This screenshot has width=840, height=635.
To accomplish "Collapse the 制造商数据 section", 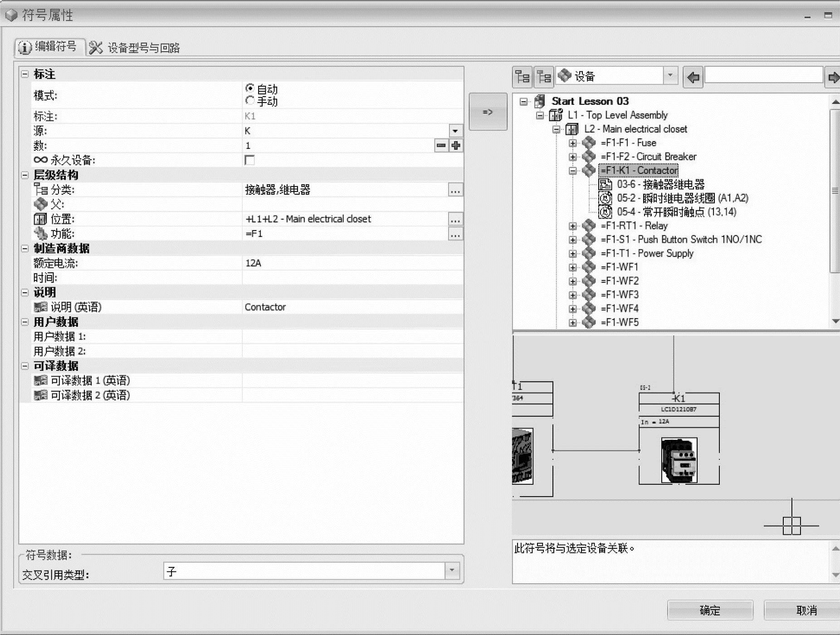I will 25,249.
